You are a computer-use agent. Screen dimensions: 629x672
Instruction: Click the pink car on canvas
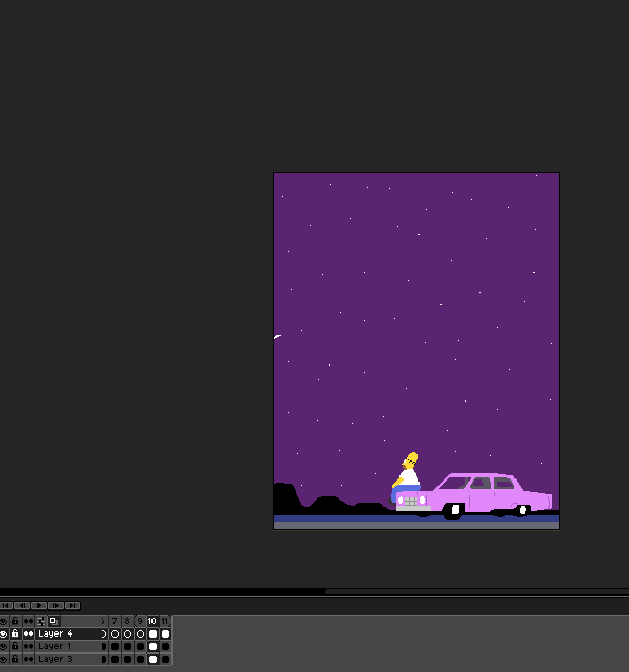[475, 496]
